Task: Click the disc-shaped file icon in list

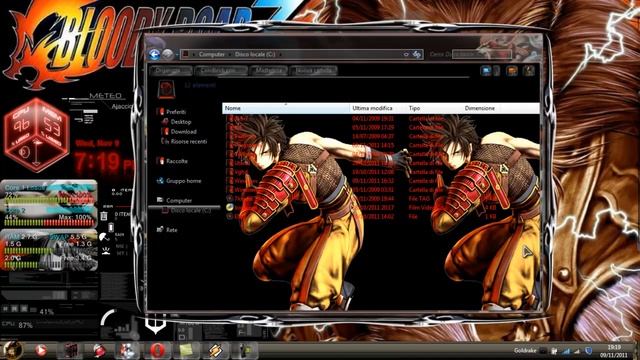Action: [230, 207]
